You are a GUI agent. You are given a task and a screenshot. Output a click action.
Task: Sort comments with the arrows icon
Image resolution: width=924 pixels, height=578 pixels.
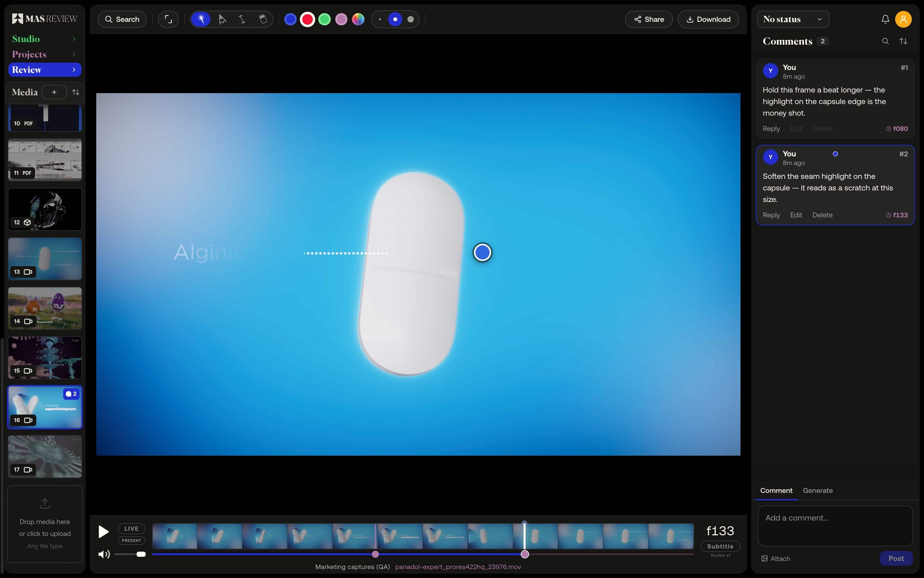[x=903, y=41]
